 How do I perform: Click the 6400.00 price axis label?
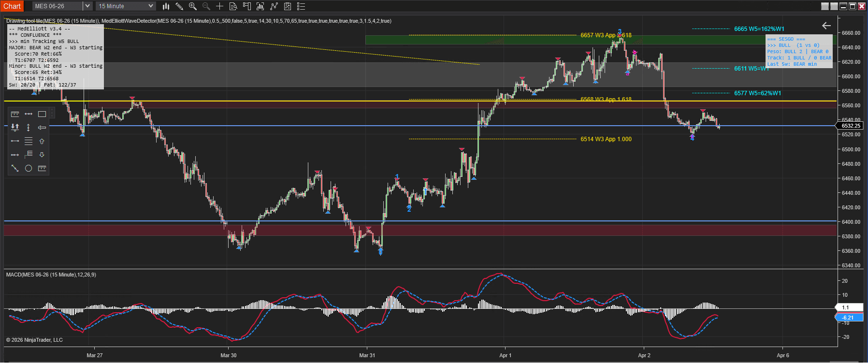click(x=851, y=222)
